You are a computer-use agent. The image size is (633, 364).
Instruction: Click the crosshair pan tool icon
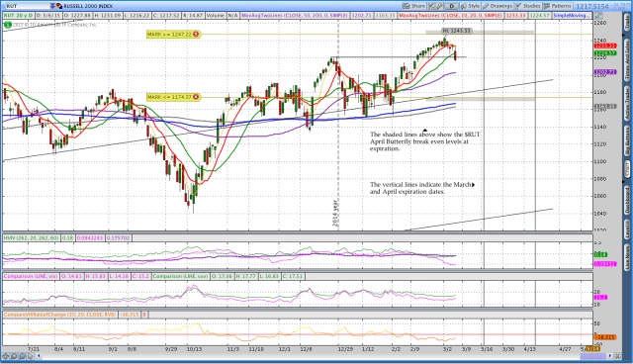[6, 356]
